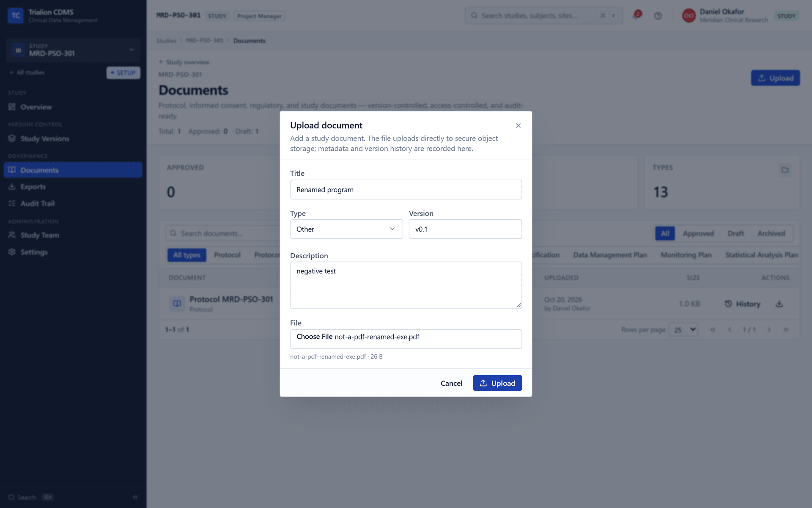Open the notifications bell icon
812x508 pixels.
tap(636, 16)
